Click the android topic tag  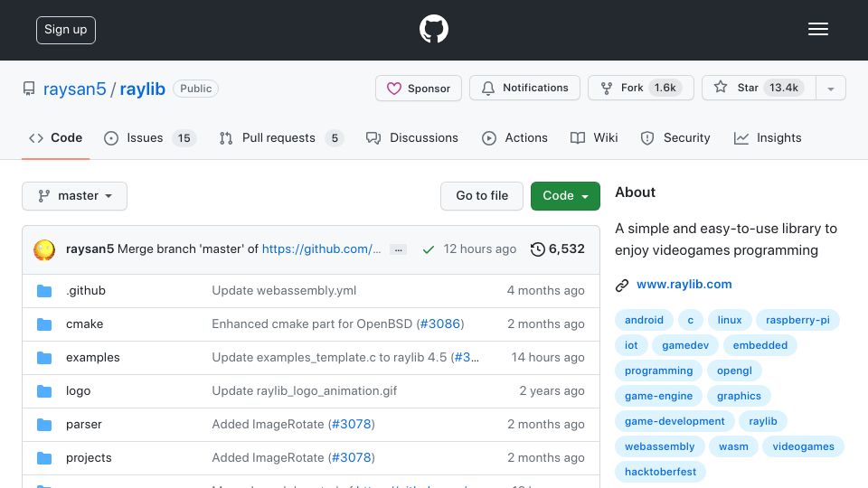tap(644, 320)
